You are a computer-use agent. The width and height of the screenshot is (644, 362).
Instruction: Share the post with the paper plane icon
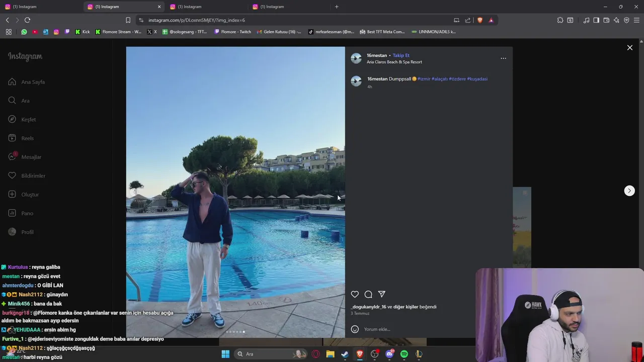pos(382,294)
